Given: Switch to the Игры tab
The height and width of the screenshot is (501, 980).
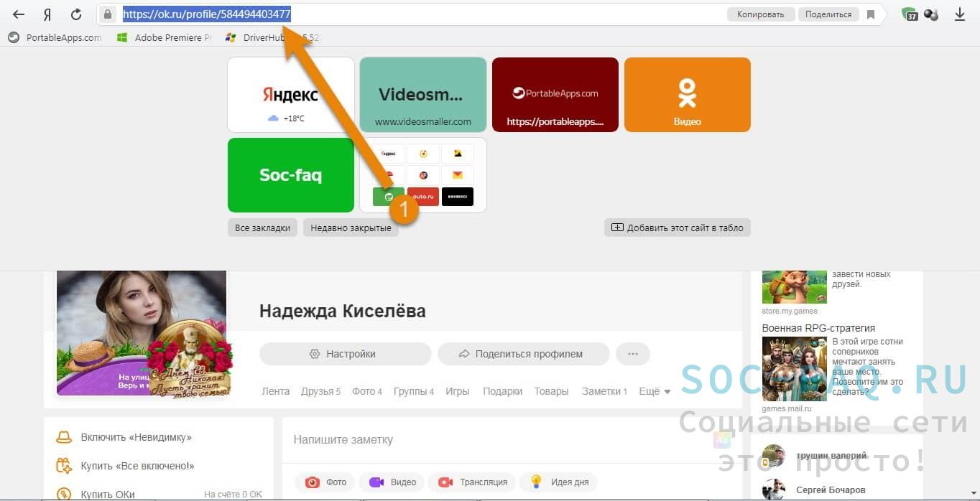Looking at the screenshot, I should coord(458,391).
